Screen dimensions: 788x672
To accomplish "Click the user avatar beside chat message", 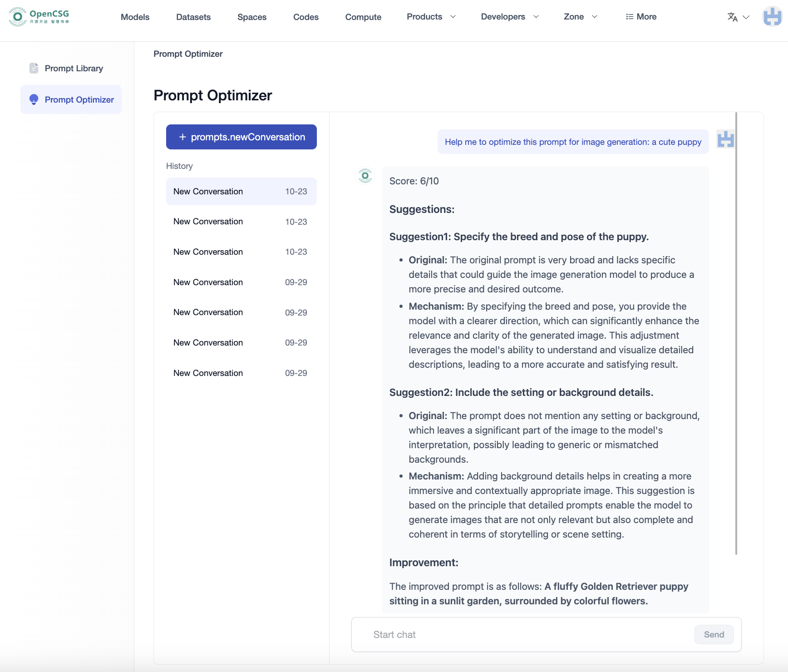I will tap(725, 139).
